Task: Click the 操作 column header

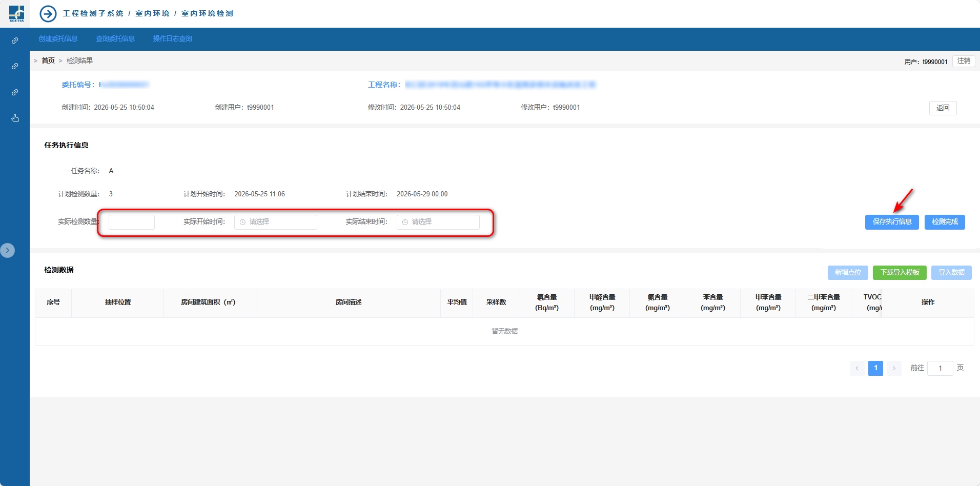Action: pos(928,302)
